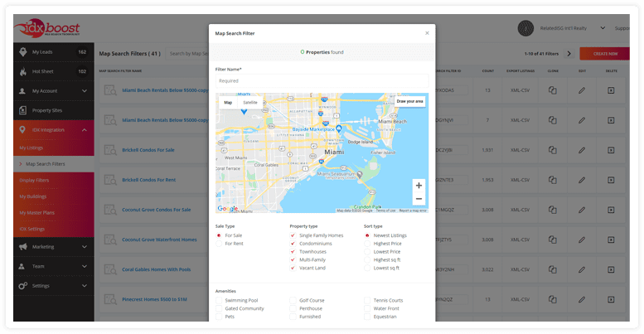Delete the Coconut Grove Waterfront Homes filter

tap(611, 240)
